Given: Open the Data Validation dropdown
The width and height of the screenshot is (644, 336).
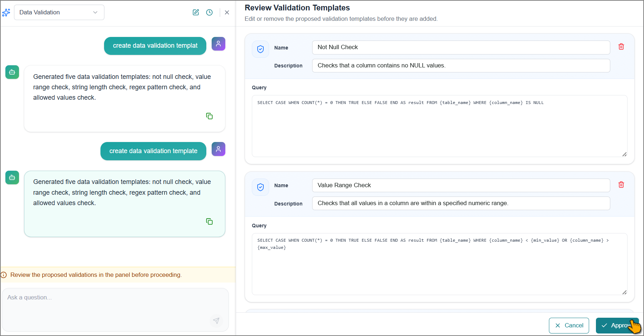Looking at the screenshot, I should click(x=59, y=12).
